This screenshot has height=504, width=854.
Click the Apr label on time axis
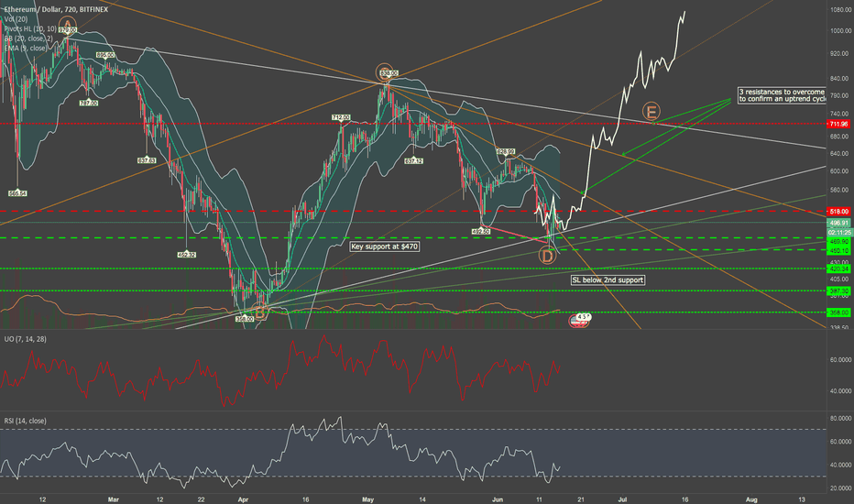click(x=243, y=499)
